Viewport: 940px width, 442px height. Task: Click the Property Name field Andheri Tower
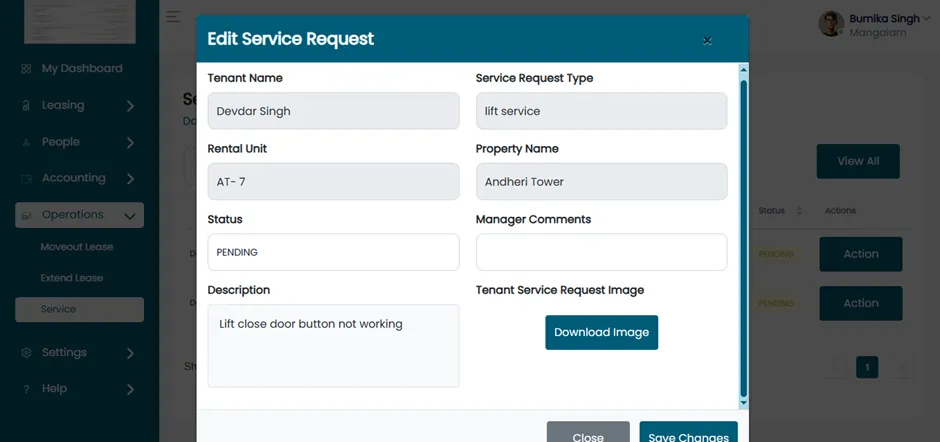coord(601,182)
